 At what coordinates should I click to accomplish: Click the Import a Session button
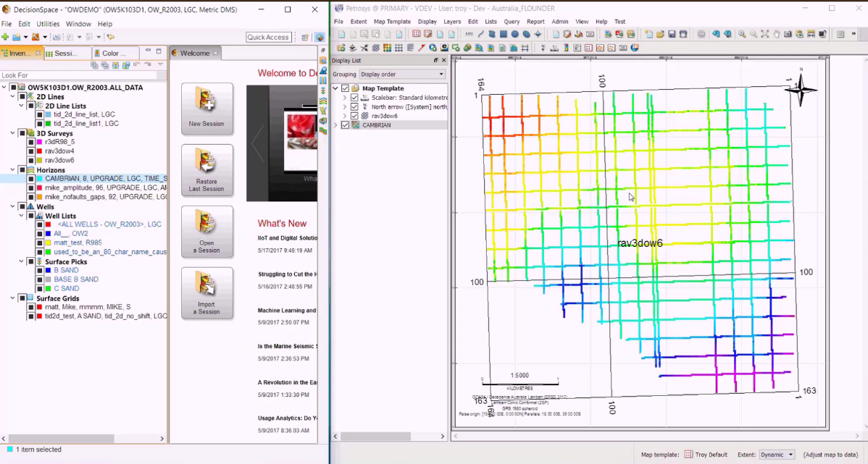pos(207,293)
